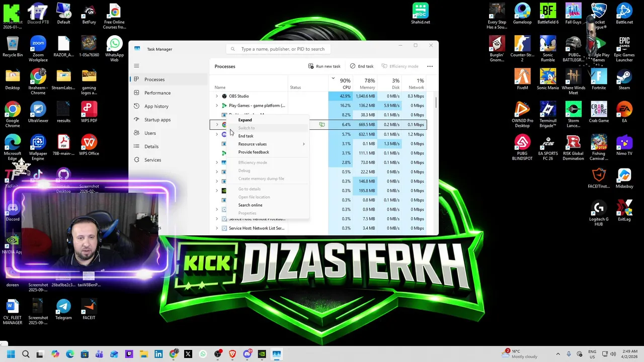Open the Fortnite desktop icon
644x362 pixels.
[599, 80]
